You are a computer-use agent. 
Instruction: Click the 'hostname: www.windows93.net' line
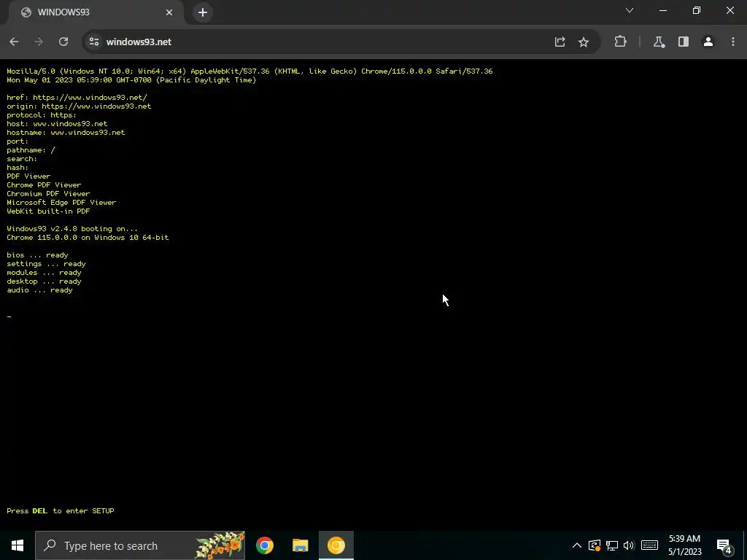point(66,133)
